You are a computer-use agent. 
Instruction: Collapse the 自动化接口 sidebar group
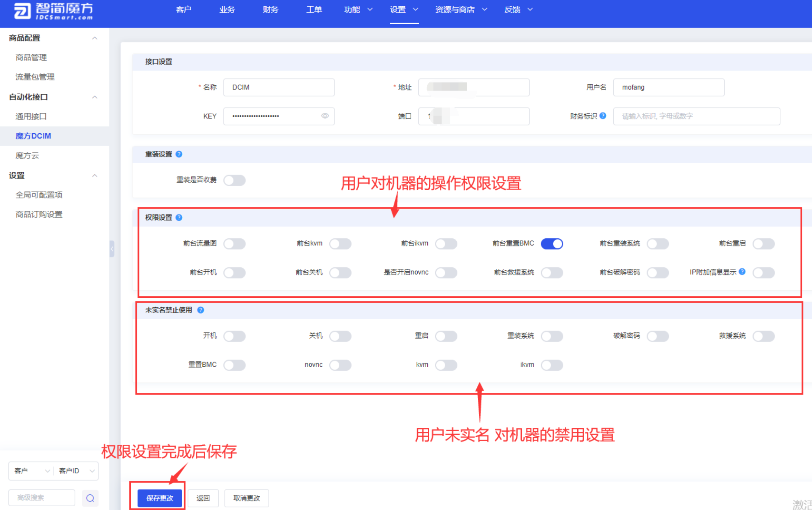[95, 97]
